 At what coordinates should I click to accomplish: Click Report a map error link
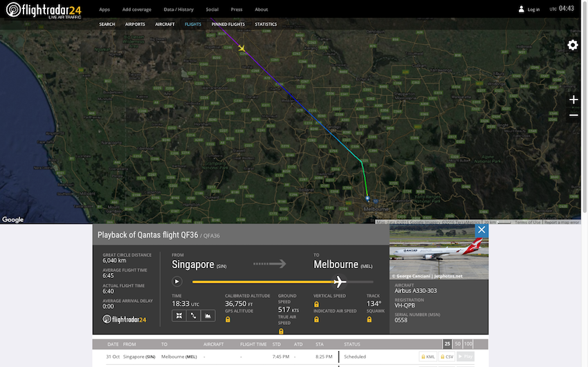pyautogui.click(x=562, y=222)
